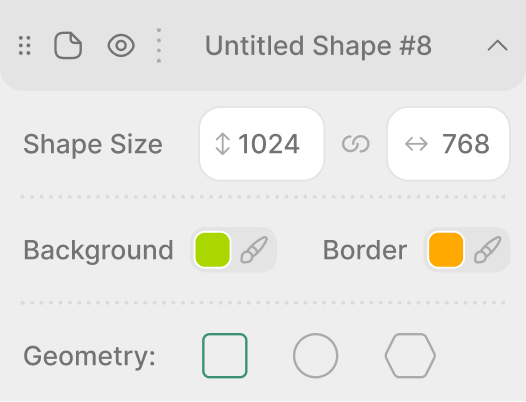Select the circle geometry shape
The height and width of the screenshot is (402, 526).
(315, 355)
